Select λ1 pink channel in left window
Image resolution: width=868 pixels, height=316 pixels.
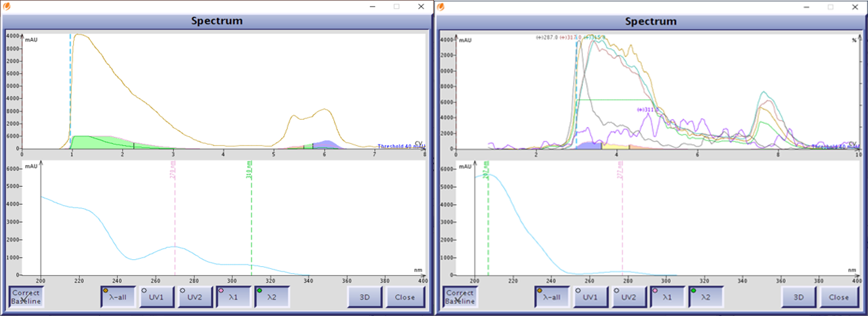click(234, 297)
